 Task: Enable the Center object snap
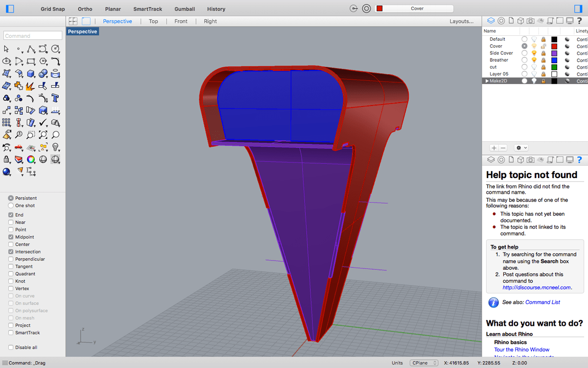point(11,244)
